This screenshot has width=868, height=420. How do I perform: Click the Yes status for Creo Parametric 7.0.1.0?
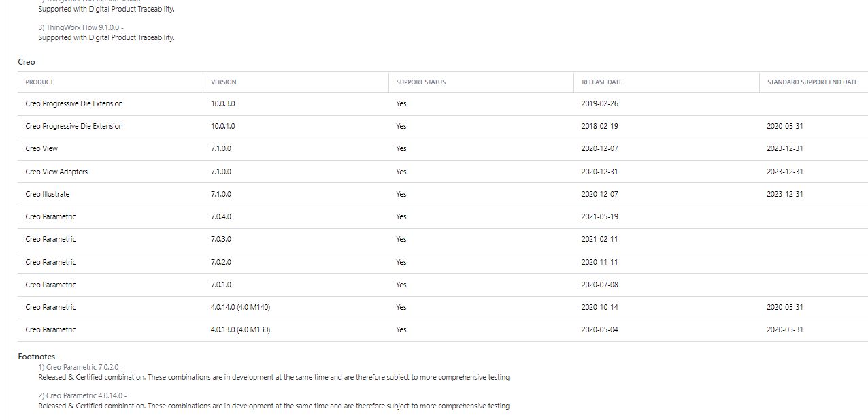(401, 285)
